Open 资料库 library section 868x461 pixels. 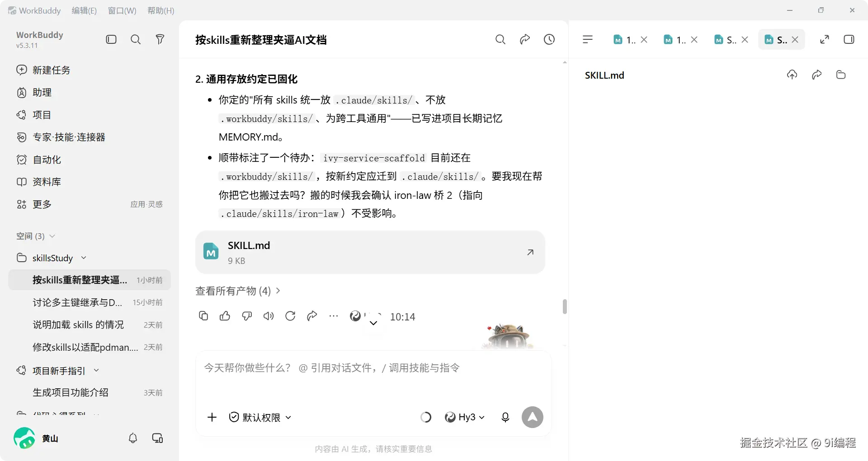[38, 182]
